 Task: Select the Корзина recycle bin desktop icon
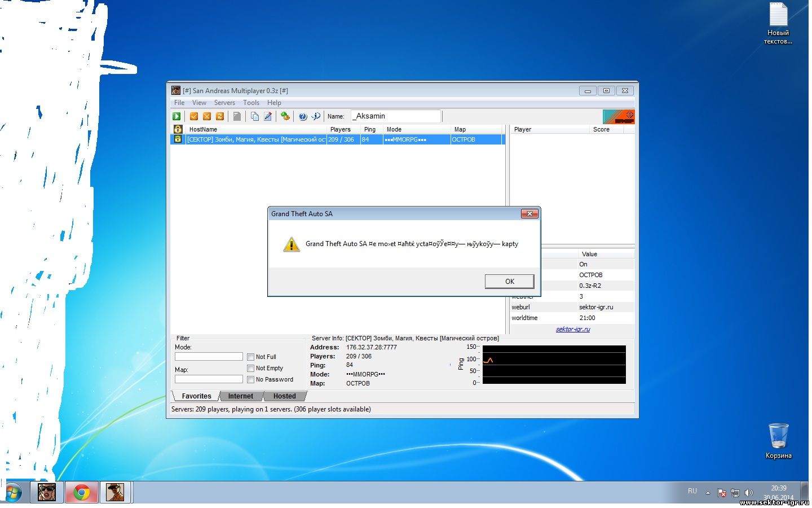coord(778,441)
